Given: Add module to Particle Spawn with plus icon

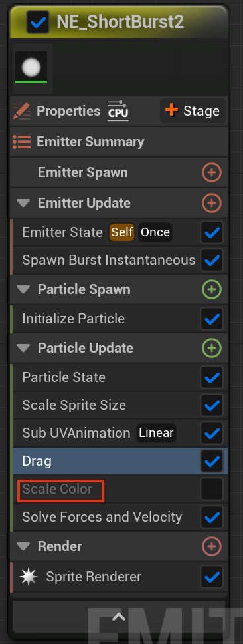Looking at the screenshot, I should point(211,289).
